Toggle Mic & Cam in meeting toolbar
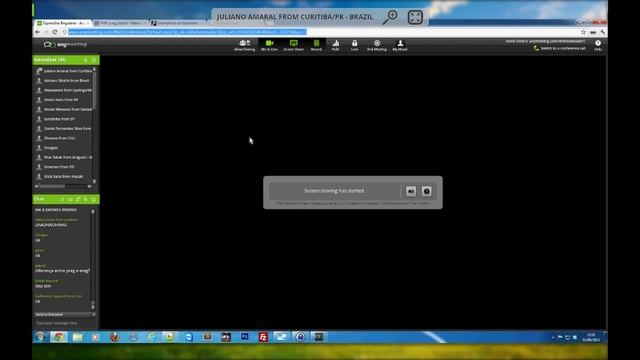 click(269, 45)
